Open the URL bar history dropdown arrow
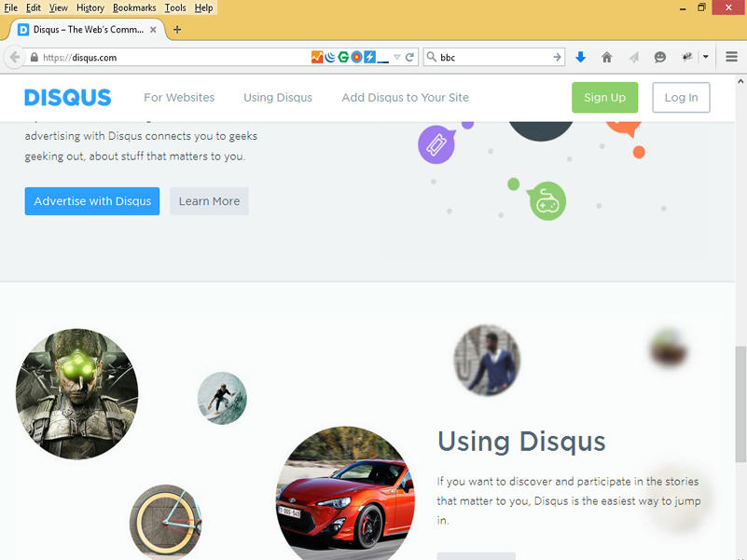The height and width of the screenshot is (560, 747). (x=397, y=57)
